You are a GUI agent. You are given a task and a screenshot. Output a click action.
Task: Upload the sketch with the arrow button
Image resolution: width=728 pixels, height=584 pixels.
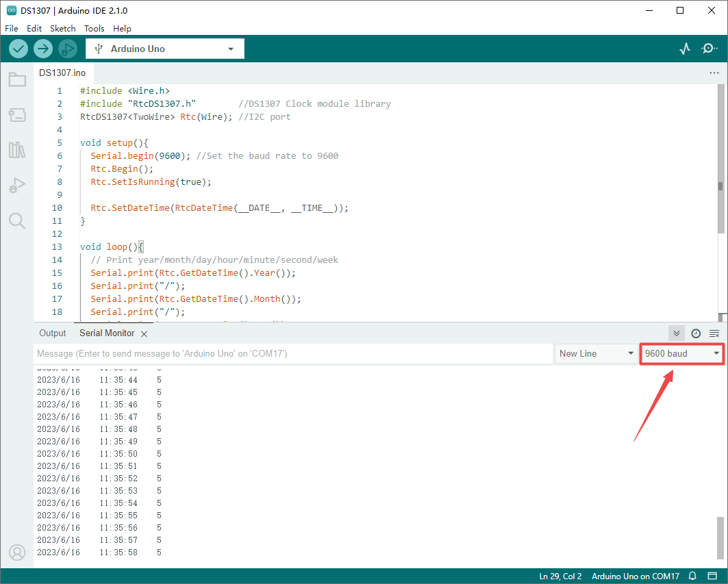[43, 49]
